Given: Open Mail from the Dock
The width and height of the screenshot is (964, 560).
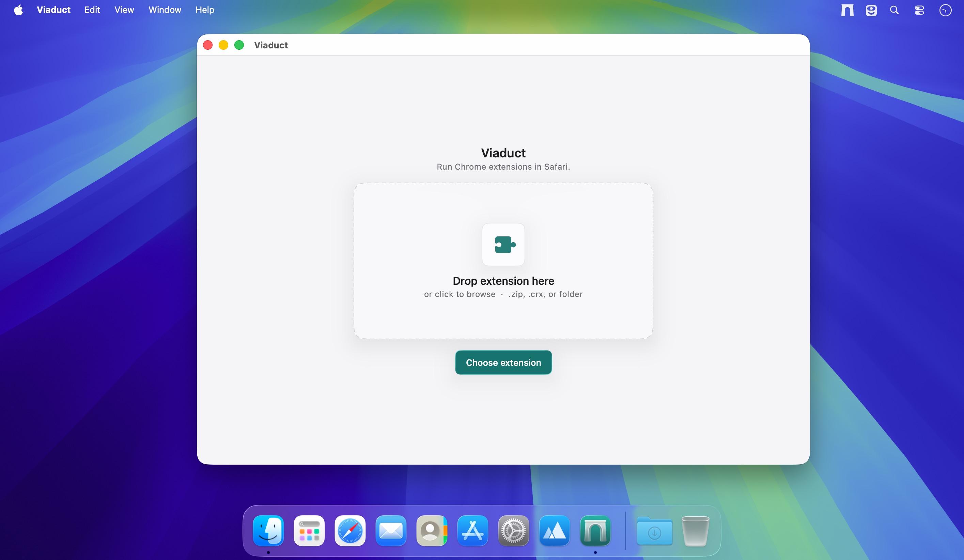Looking at the screenshot, I should pos(391,531).
